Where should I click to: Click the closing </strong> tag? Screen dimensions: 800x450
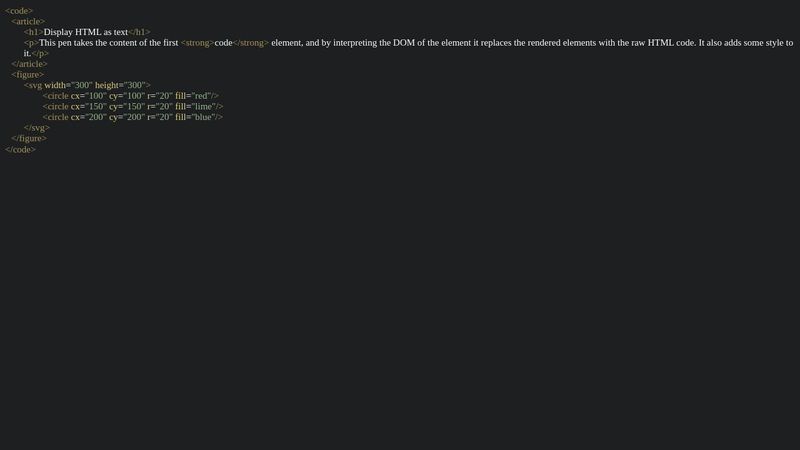pos(251,43)
